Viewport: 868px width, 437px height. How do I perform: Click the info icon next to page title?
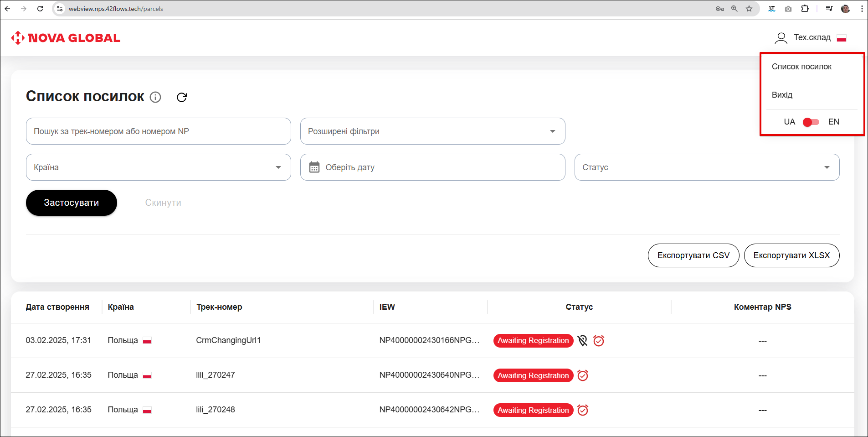[155, 97]
